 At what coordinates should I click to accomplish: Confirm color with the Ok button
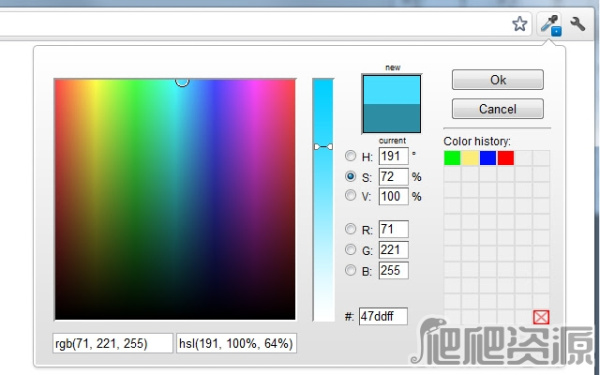pos(498,80)
